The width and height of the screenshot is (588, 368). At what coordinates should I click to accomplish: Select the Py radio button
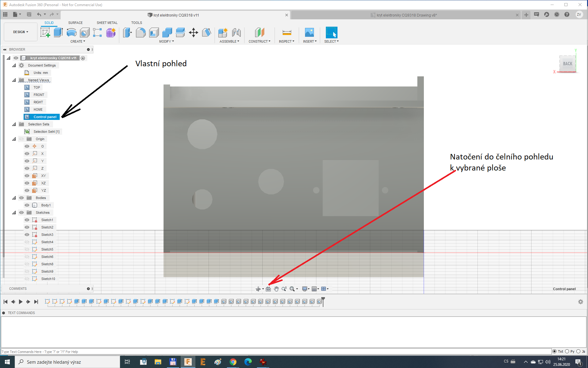pos(567,351)
